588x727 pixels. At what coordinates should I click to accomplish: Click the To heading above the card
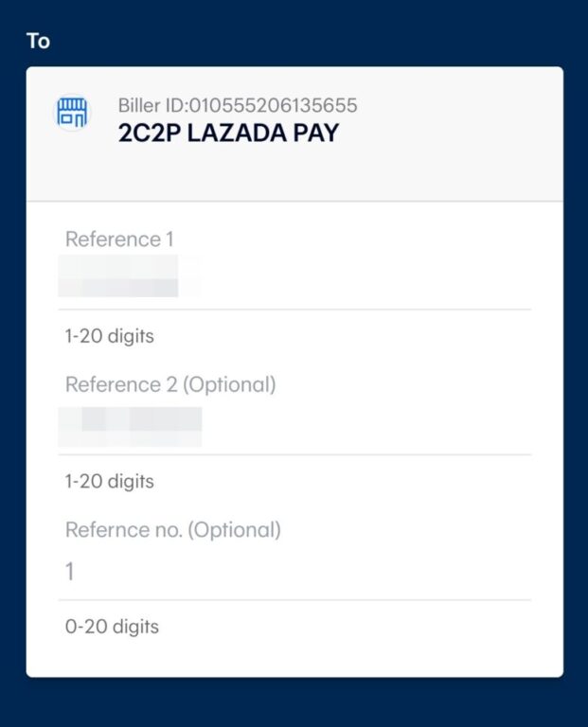[x=38, y=42]
